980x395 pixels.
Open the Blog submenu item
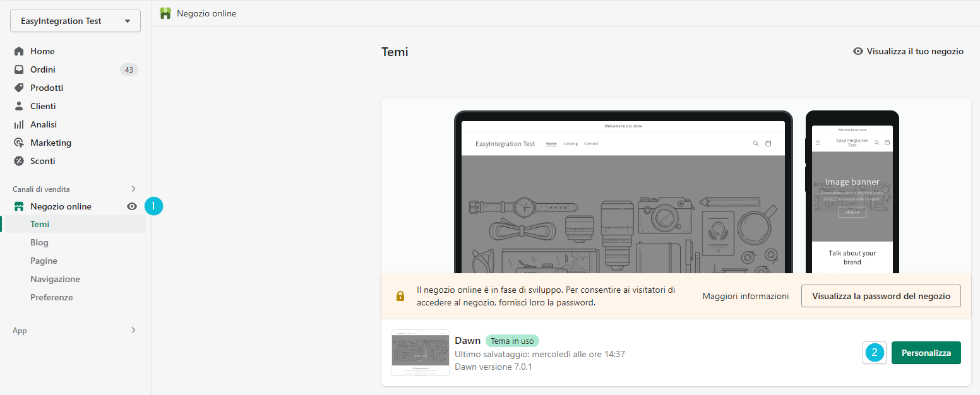tap(39, 242)
